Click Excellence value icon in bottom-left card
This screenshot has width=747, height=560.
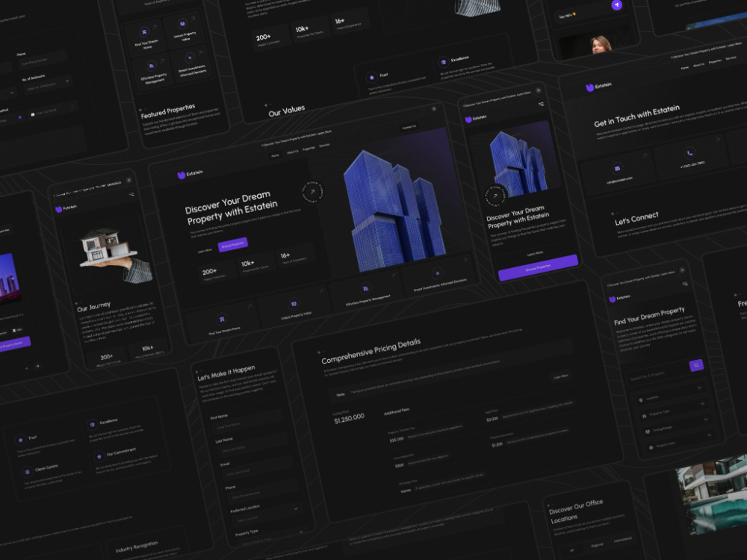(x=92, y=424)
